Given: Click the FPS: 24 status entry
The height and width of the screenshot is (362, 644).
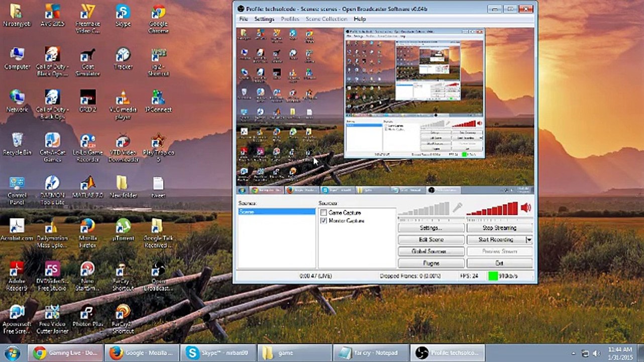Looking at the screenshot, I should click(x=469, y=276).
